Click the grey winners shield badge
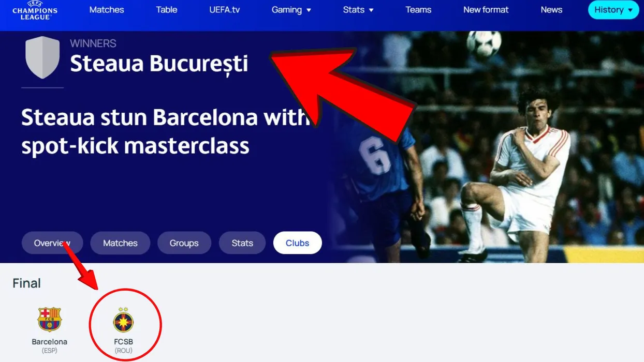This screenshot has width=644, height=362. click(42, 57)
